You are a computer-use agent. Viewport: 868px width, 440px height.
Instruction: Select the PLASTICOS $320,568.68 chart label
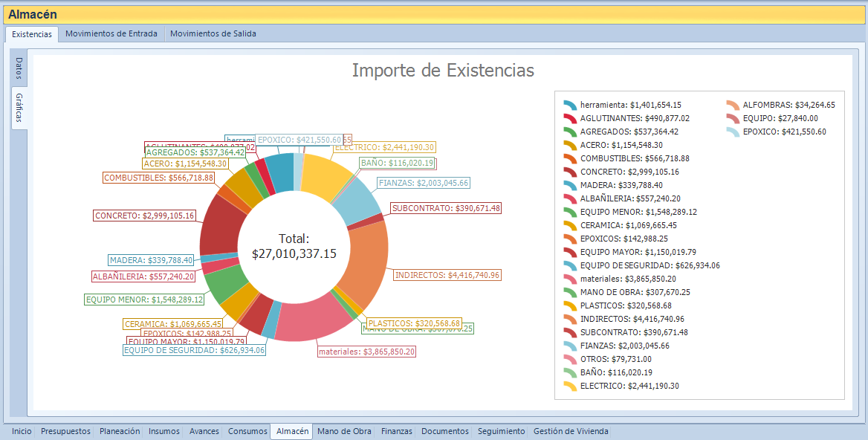pyautogui.click(x=414, y=323)
